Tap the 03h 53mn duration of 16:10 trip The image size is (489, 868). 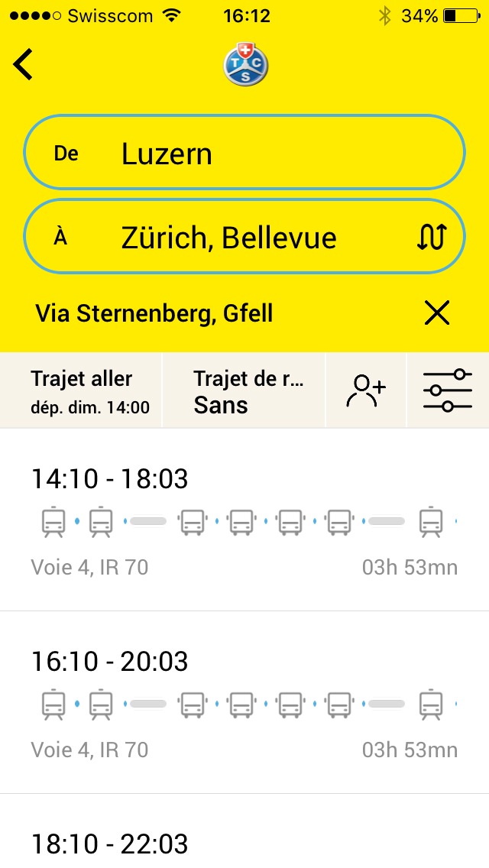coord(410,750)
